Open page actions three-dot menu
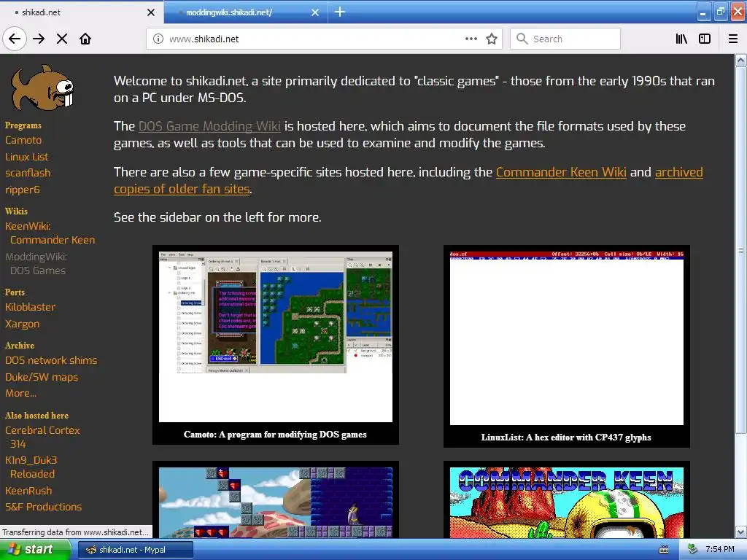747x560 pixels. point(471,39)
